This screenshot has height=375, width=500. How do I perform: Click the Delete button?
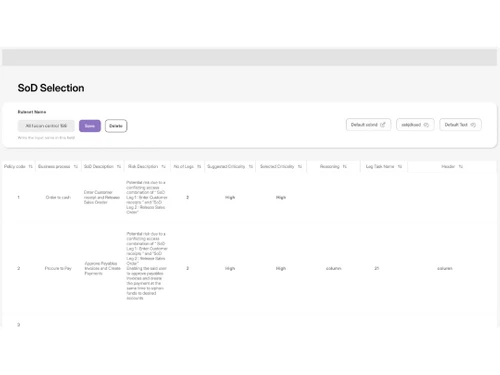click(116, 126)
